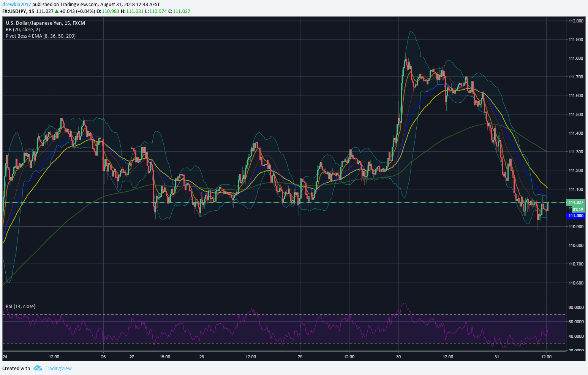Click the 'Created with' caption text
The width and height of the screenshot is (588, 375).
coord(16,368)
